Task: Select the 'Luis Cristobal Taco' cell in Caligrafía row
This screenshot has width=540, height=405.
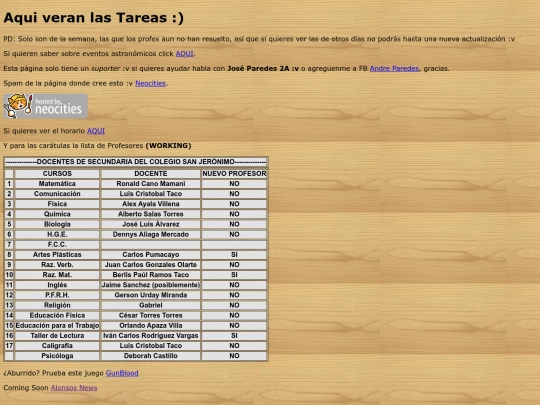Action: coord(150,346)
